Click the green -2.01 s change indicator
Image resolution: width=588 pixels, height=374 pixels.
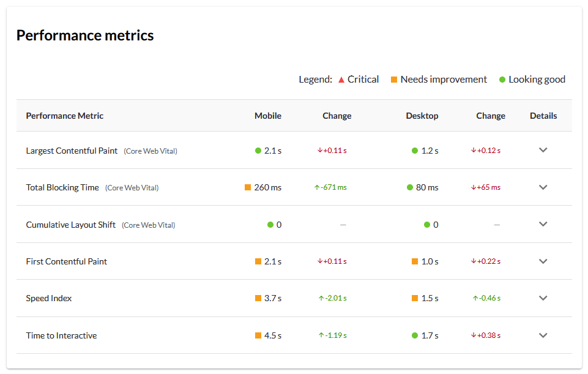[331, 298]
